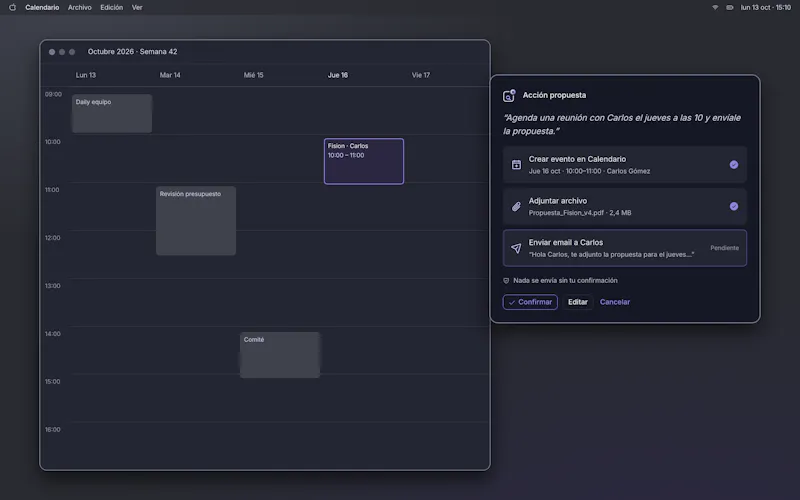
Task: Click the 16:00 time label
Action: [53, 430]
